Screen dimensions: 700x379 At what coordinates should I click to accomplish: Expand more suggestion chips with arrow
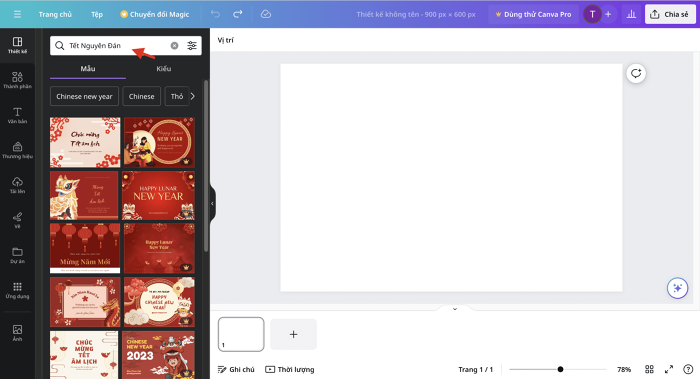192,96
